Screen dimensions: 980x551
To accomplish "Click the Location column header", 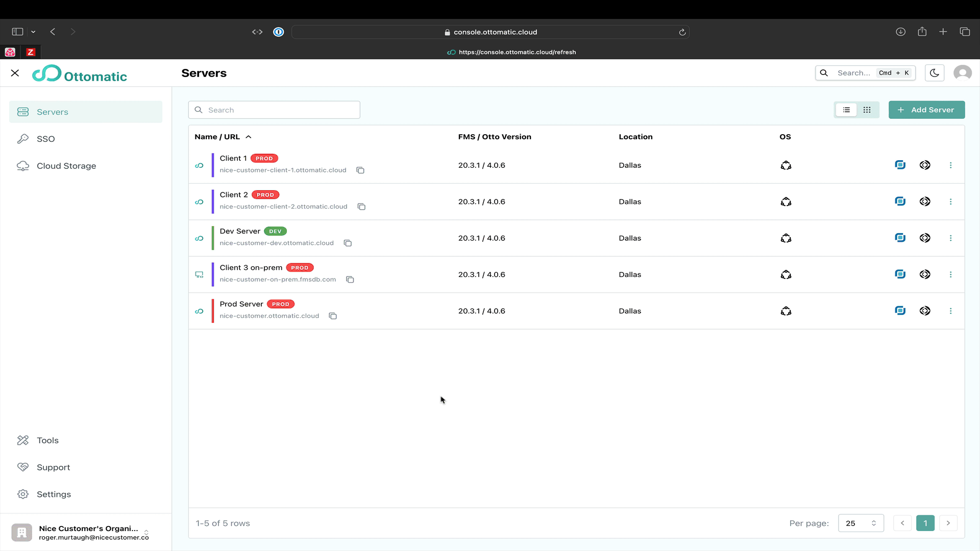I will (x=635, y=137).
